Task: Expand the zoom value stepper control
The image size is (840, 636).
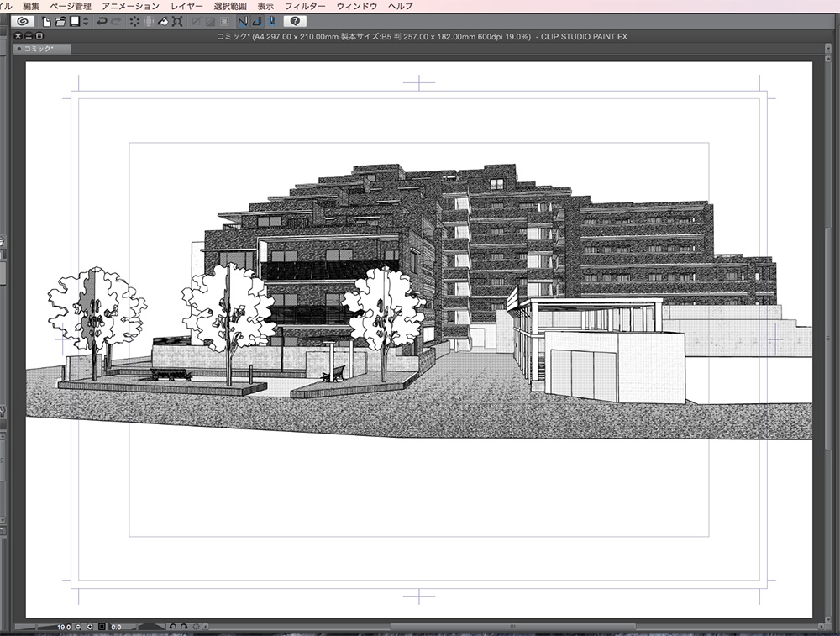Action: coord(90,627)
